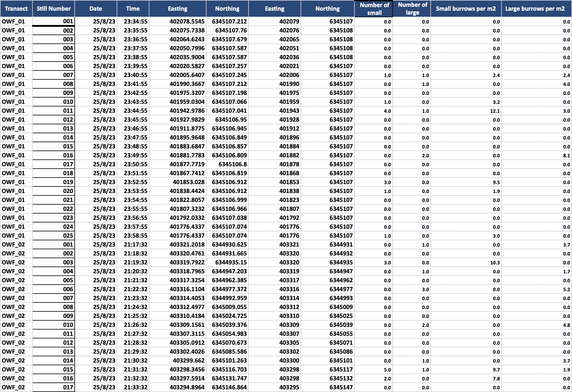
Task: Click northing cell 6345107.038
Action: pos(227,218)
